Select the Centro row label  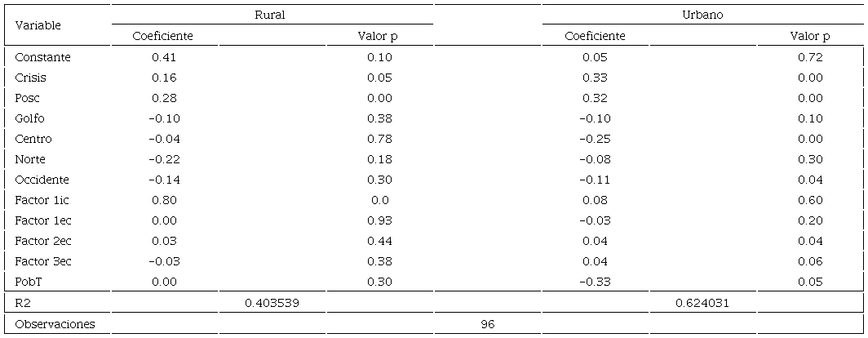[33, 139]
